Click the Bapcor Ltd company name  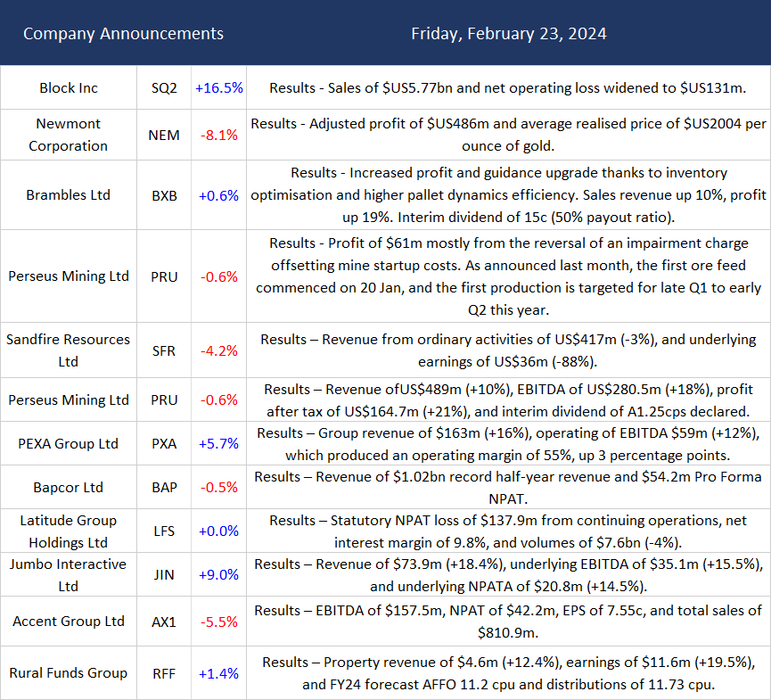(x=69, y=488)
